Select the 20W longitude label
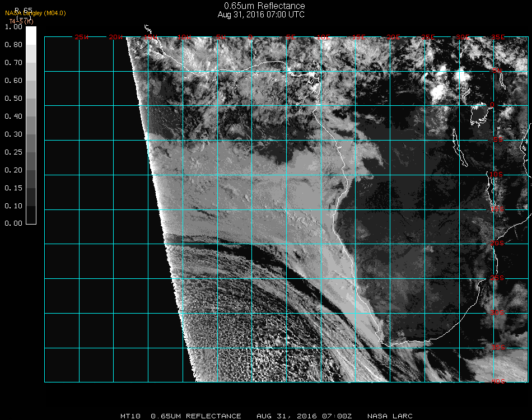532x420 pixels. tap(116, 37)
